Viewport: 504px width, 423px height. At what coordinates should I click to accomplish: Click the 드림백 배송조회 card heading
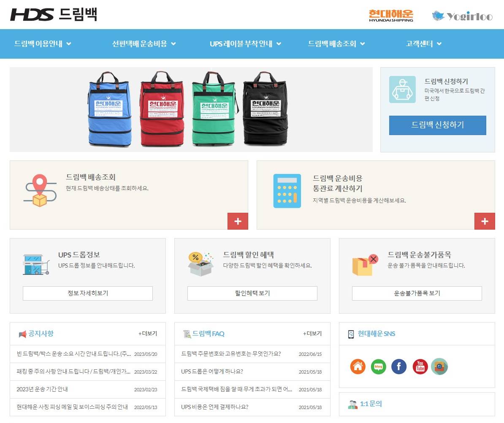[91, 177]
